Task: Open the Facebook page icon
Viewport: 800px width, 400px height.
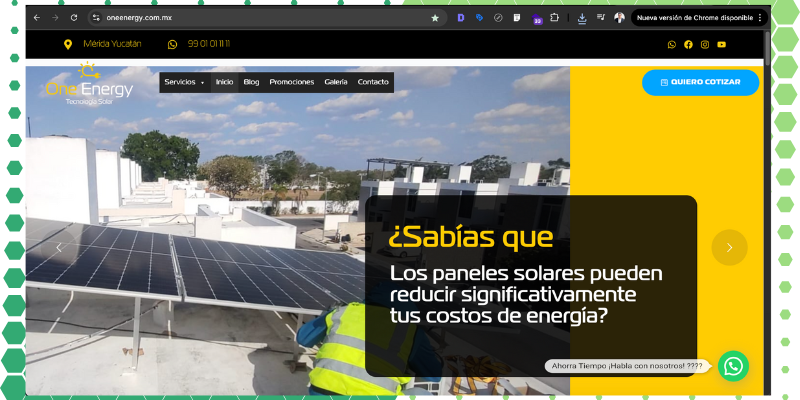Action: point(688,44)
